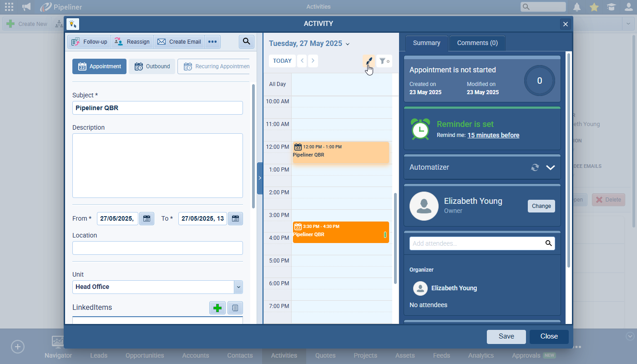Click the search magnifier icon in activity toolbar
The height and width of the screenshot is (364, 637).
[246, 42]
